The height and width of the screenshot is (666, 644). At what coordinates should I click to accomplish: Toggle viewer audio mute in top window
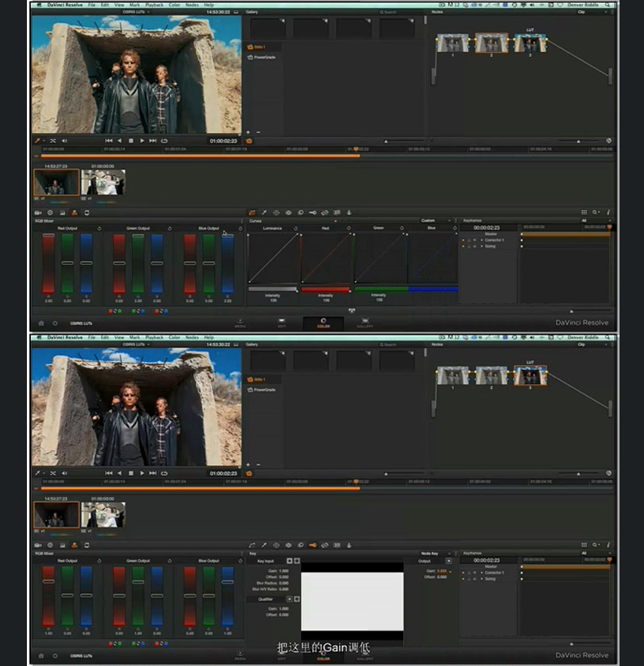[x=64, y=140]
